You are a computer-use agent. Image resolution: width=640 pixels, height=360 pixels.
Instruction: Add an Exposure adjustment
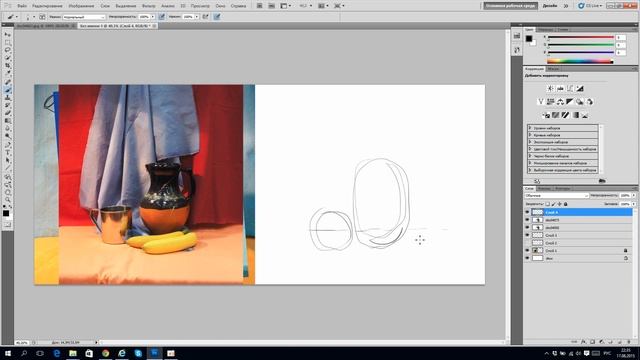580,89
